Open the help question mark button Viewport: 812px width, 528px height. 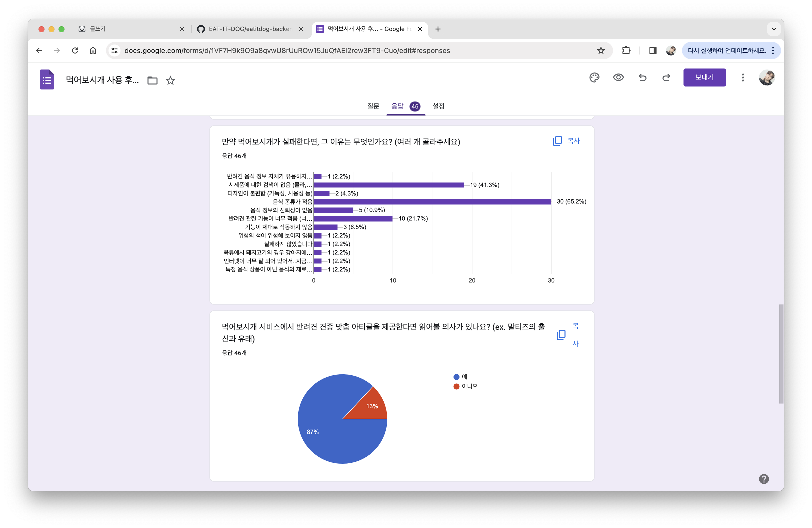tap(764, 479)
